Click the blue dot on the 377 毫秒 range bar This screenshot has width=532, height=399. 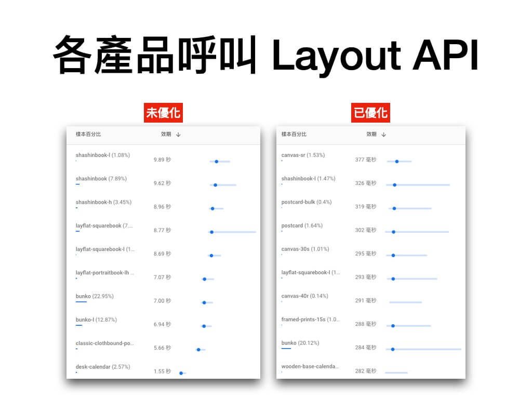pyautogui.click(x=397, y=162)
